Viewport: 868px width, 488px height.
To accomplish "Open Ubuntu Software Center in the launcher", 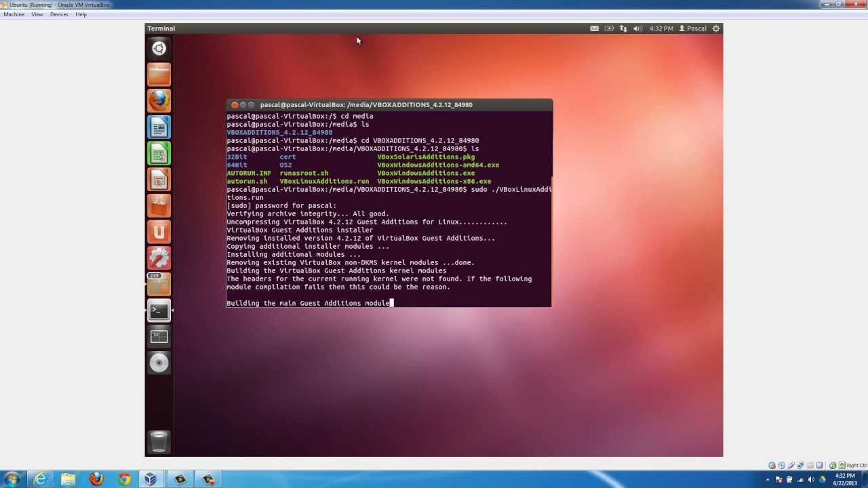I will click(159, 206).
